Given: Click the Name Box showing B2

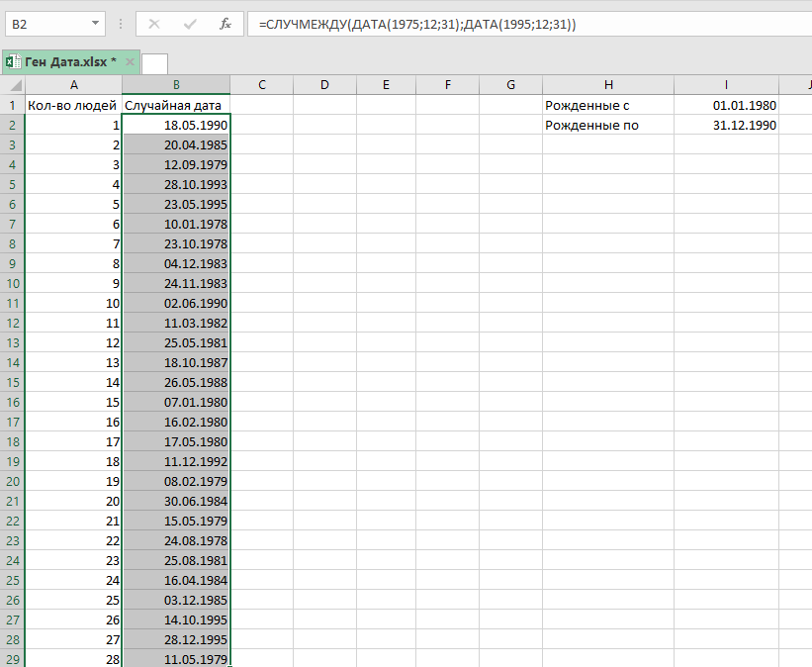Looking at the screenshot, I should coord(55,24).
